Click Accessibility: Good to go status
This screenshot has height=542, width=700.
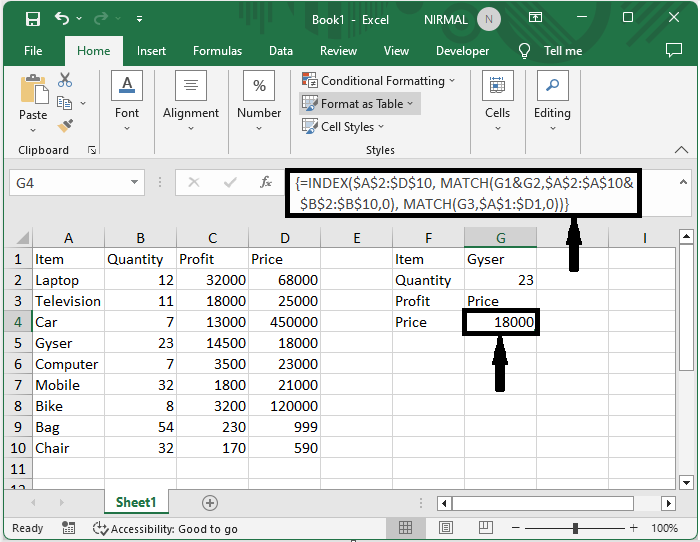point(165,528)
